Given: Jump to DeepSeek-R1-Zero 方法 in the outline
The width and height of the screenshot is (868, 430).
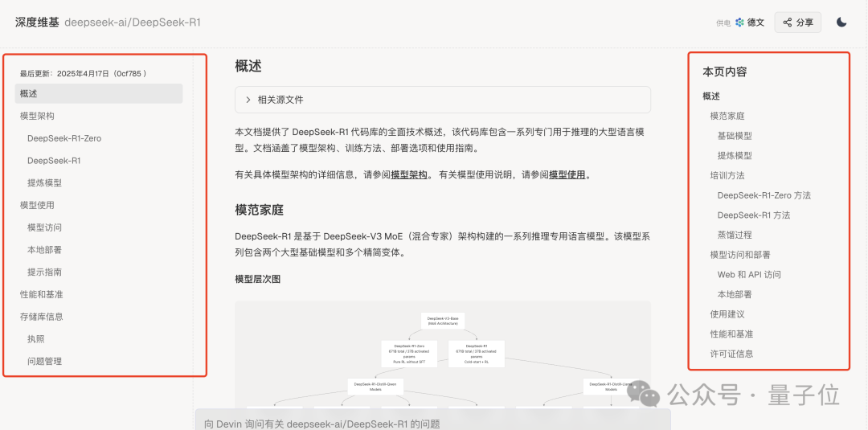Looking at the screenshot, I should (764, 195).
